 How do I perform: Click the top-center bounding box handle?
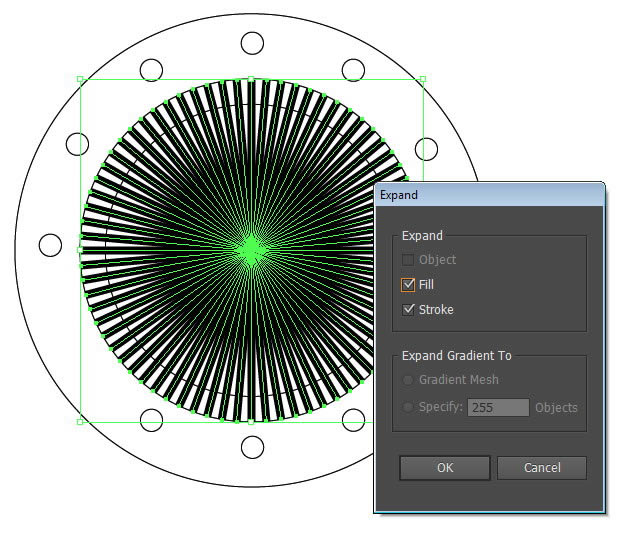click(x=251, y=79)
